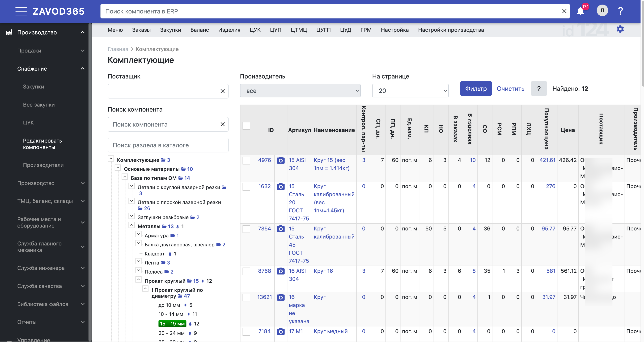Check the row checkbox for ID 7354
The width and height of the screenshot is (644, 342).
pos(246,229)
